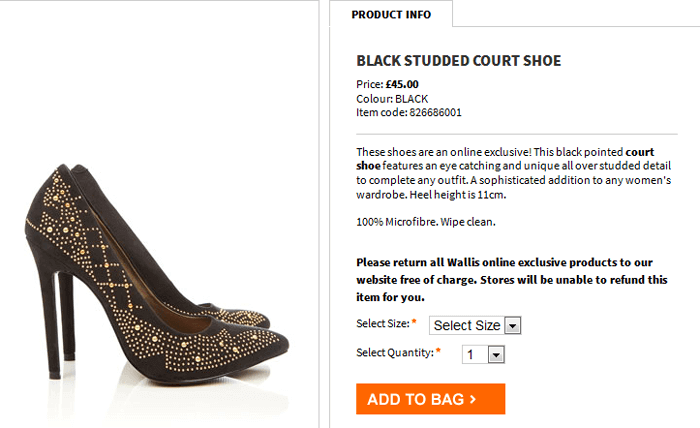Viewport: 700px width, 428px height.
Task: Click the studded court shoe product image
Action: pos(150,260)
